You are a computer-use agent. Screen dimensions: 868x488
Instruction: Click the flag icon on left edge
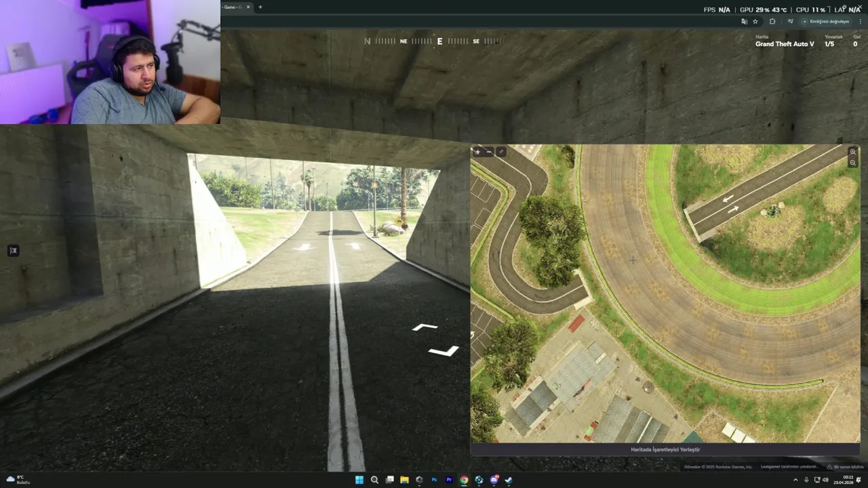[x=13, y=251]
